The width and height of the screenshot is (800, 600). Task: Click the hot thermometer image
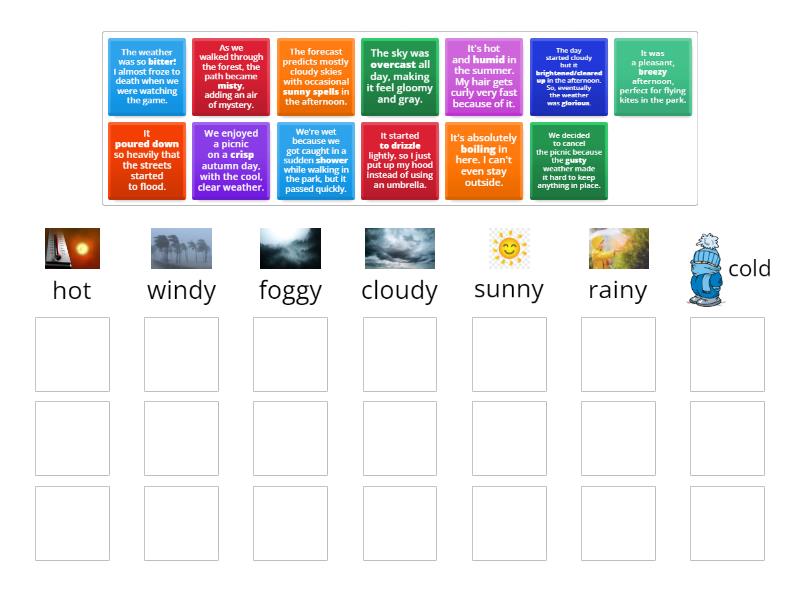pos(71,248)
